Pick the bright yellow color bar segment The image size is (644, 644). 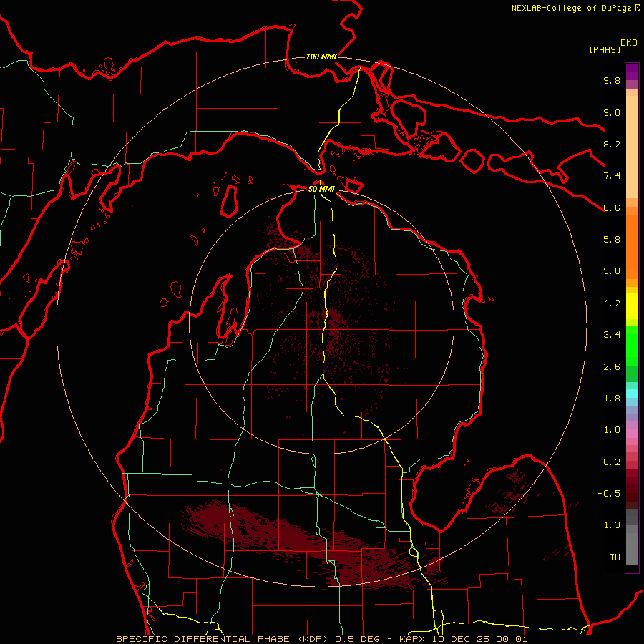click(x=632, y=306)
